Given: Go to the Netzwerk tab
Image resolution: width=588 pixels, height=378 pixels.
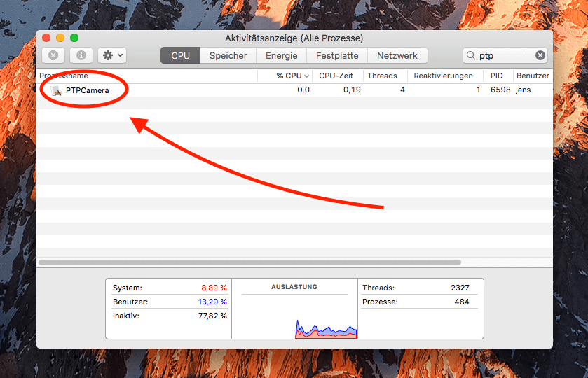Looking at the screenshot, I should pyautogui.click(x=397, y=55).
